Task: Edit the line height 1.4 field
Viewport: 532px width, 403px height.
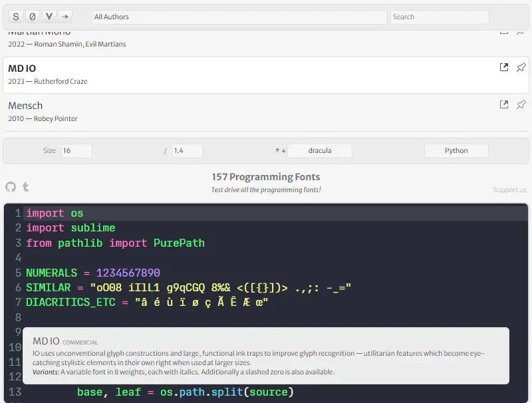Action: pyautogui.click(x=188, y=150)
